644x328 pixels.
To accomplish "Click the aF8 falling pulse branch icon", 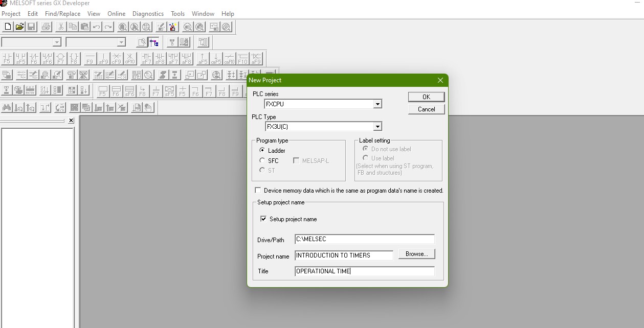I will click(x=187, y=59).
